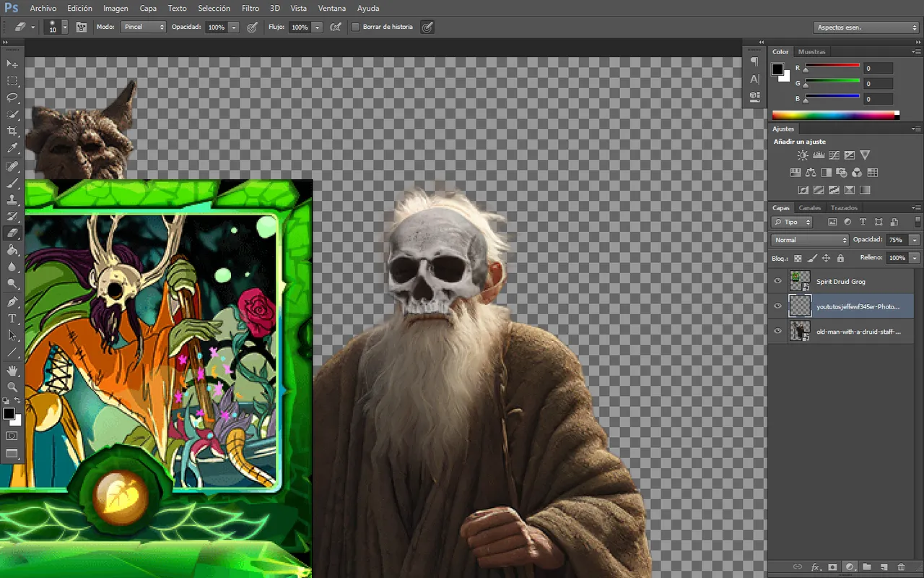
Task: Create a new group folder
Action: [866, 567]
